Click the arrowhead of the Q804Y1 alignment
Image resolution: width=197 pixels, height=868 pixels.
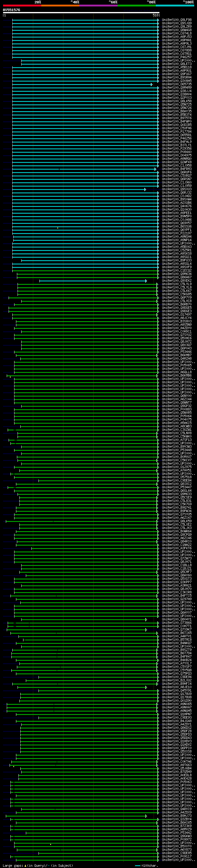146,619
